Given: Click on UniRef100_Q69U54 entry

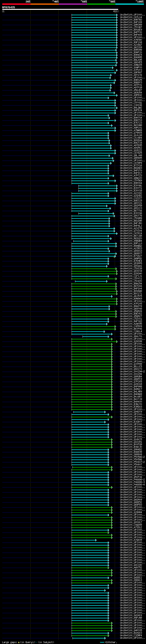Looking at the screenshot, I should click(x=131, y=93).
